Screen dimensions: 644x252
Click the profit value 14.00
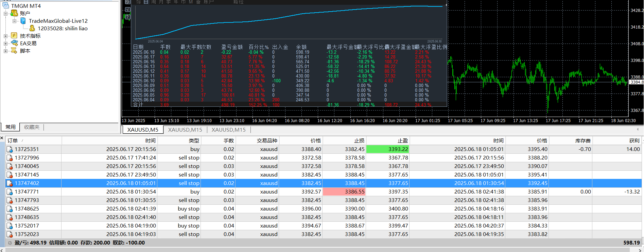[633, 149]
